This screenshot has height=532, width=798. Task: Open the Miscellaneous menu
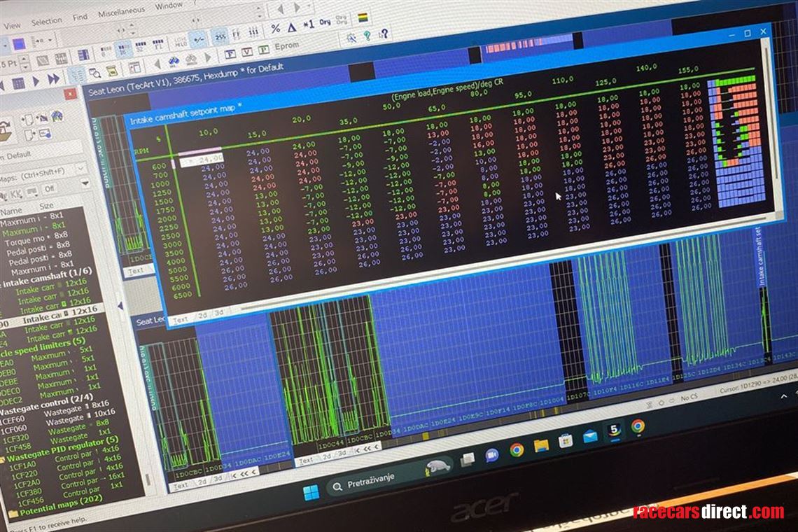coord(121,12)
